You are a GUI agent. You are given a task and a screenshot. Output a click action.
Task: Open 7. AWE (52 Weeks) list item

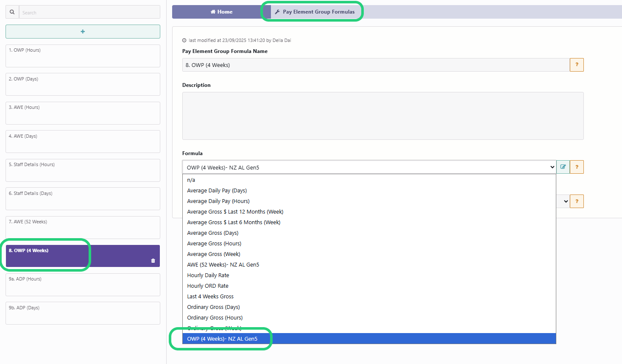[x=83, y=228]
